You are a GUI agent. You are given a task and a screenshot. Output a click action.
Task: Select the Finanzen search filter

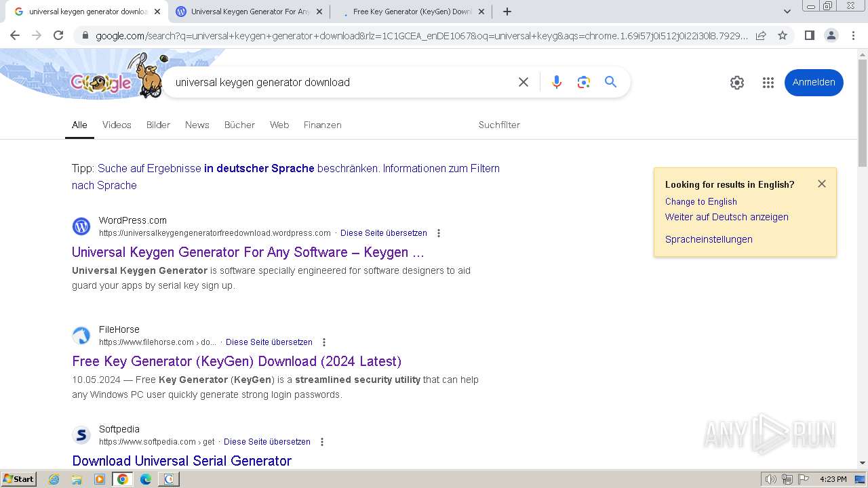click(323, 125)
